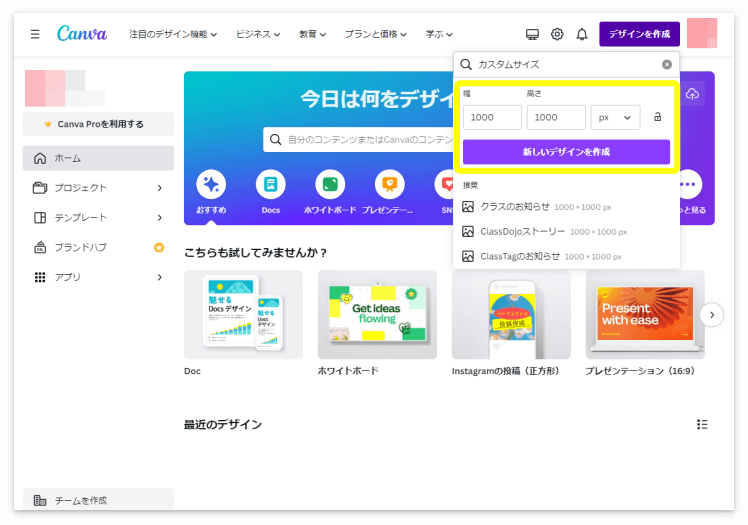Screen dimensions: 748x525
Task: Open the プレゼンテーション (16:9) thumbnail
Action: tap(645, 315)
